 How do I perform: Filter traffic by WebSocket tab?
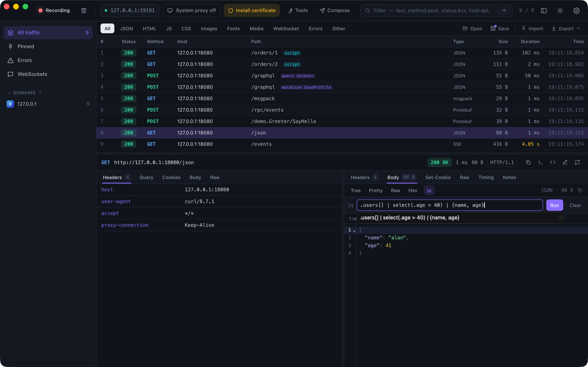coord(286,29)
